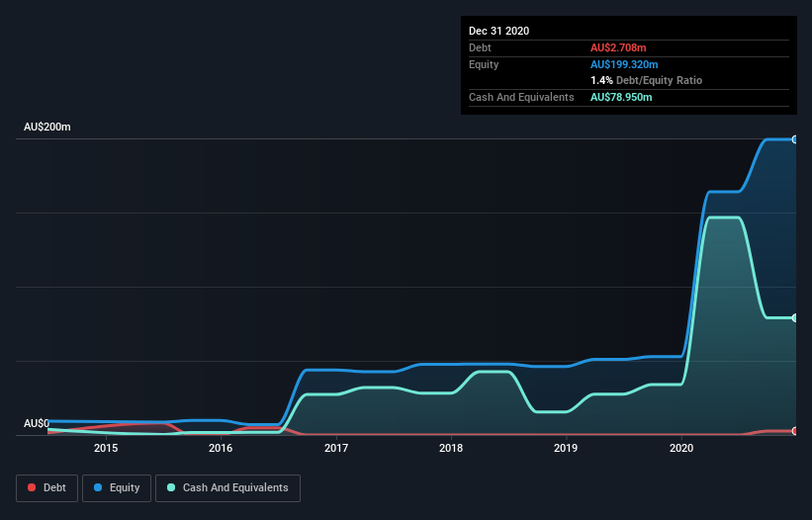
Task: Toggle the Debt series legend button
Action: click(x=47, y=488)
